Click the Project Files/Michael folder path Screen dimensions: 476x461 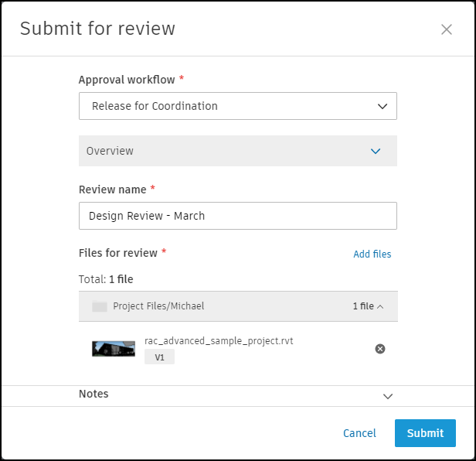click(x=158, y=307)
